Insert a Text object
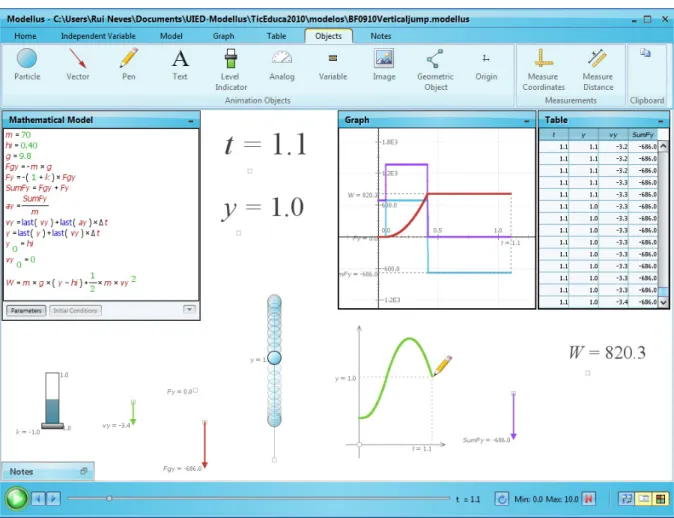This screenshot has height=518, width=674. pos(180,64)
